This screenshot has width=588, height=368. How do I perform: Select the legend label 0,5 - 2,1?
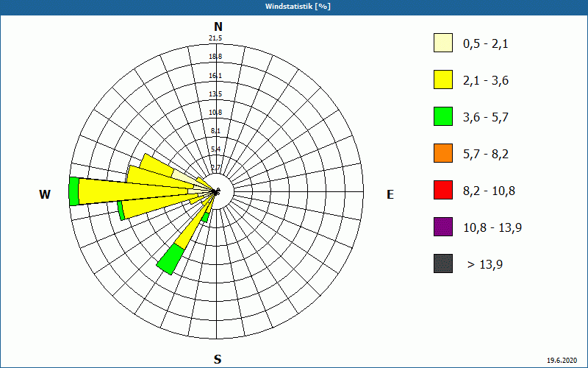[486, 44]
